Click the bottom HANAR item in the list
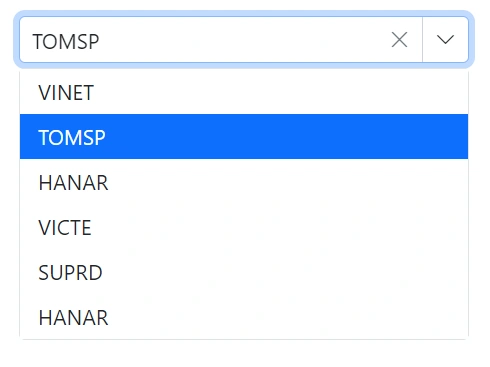The width and height of the screenshot is (490, 367). [244, 317]
